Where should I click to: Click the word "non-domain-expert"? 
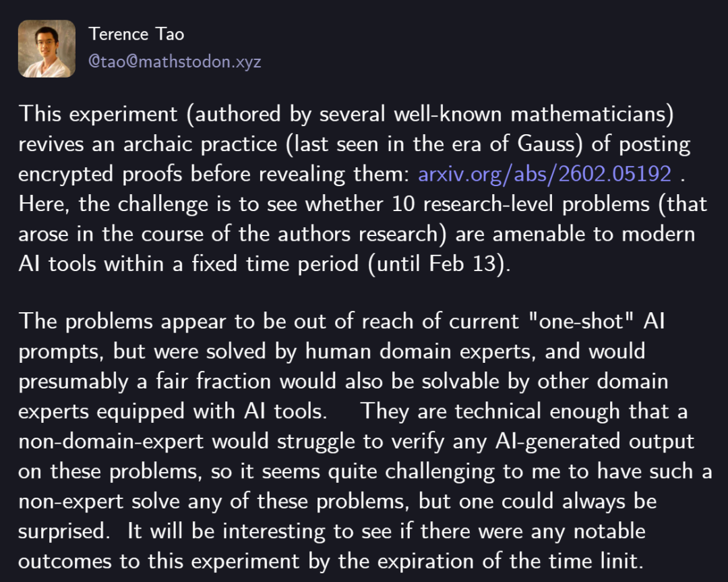point(115,440)
